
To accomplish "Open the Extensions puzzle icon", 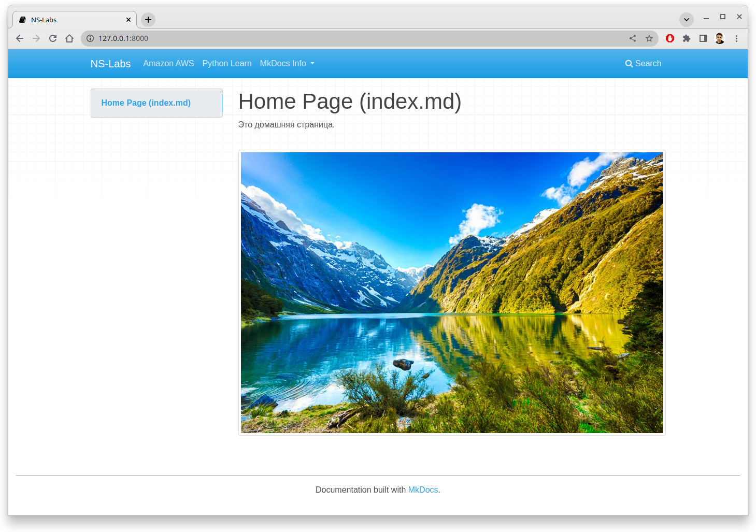I will point(687,38).
